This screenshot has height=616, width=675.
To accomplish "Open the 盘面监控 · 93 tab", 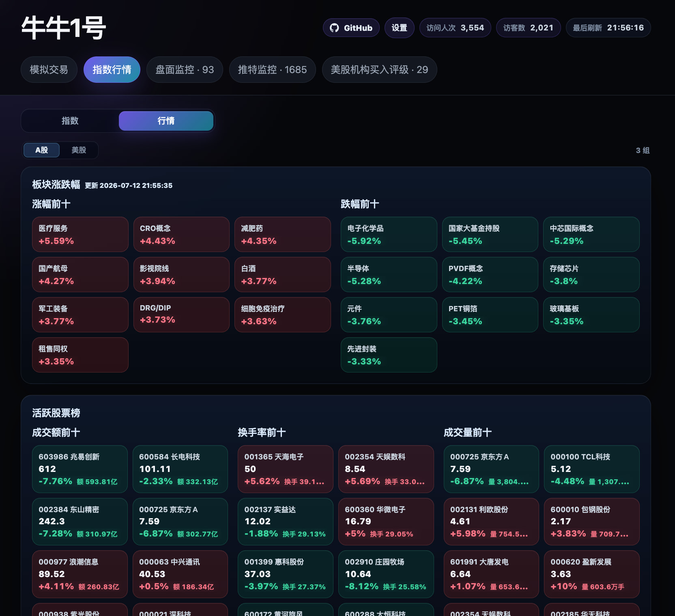I will tap(185, 70).
